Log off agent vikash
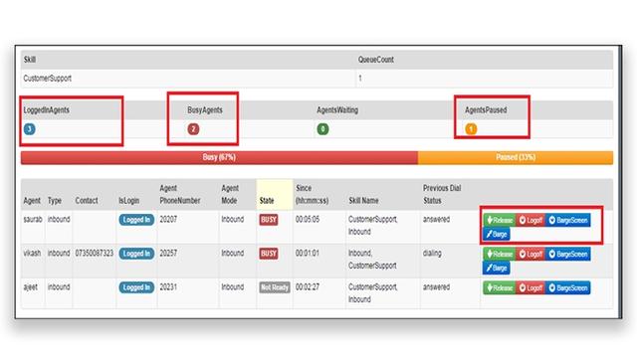 [531, 254]
